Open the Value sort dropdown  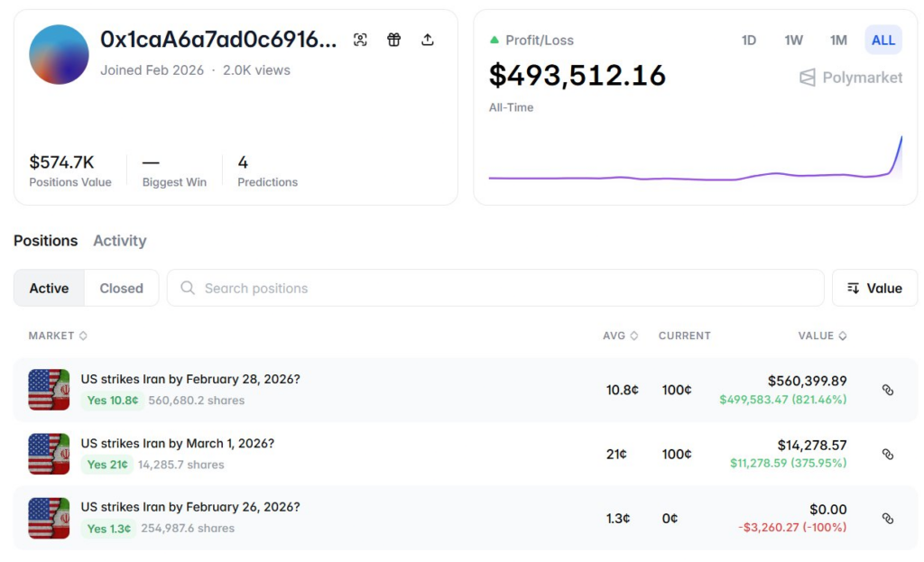click(874, 288)
